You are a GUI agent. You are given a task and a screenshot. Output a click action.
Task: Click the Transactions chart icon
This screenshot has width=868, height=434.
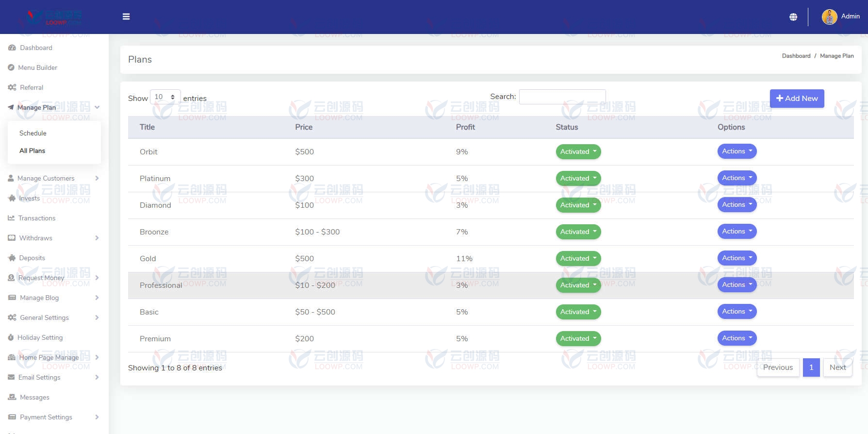pyautogui.click(x=11, y=218)
